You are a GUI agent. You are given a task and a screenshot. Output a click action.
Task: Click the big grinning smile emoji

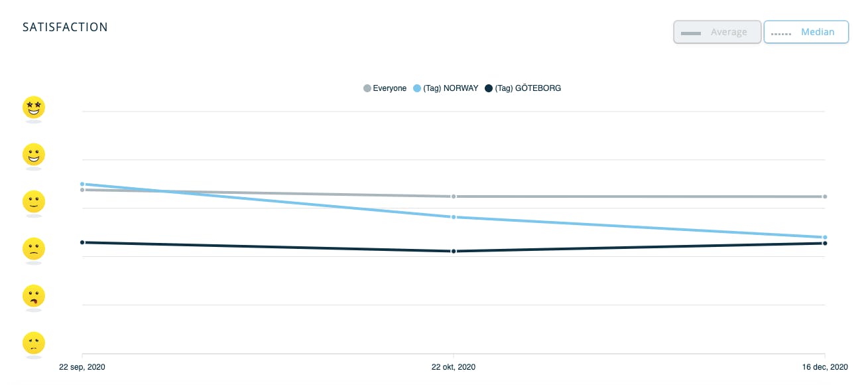tap(33, 155)
